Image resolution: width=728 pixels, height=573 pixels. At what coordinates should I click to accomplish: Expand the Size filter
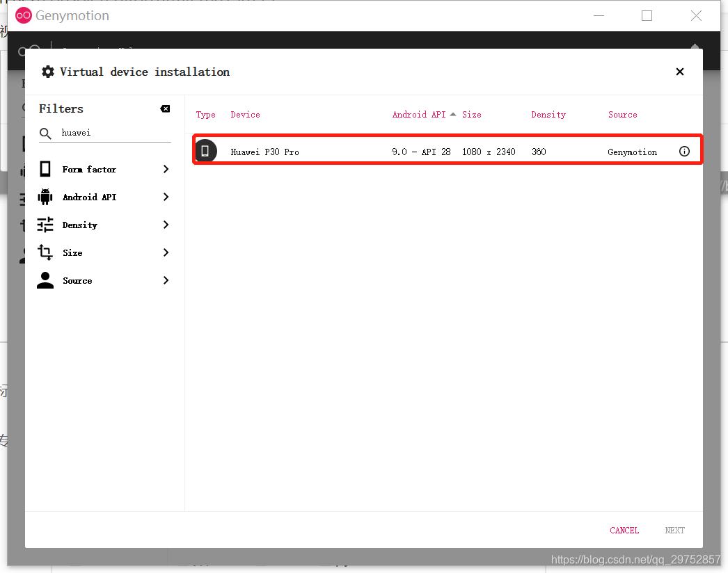[104, 253]
